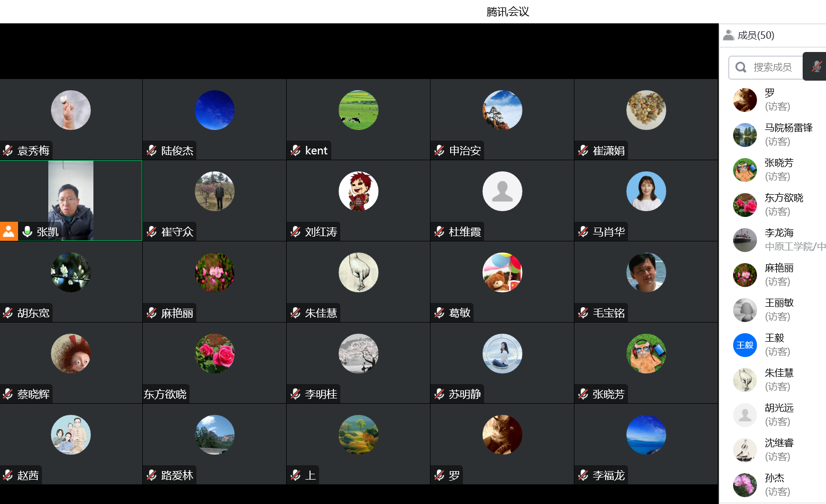The image size is (826, 504).
Task: Click muted microphone button beside search box
Action: 816,66
